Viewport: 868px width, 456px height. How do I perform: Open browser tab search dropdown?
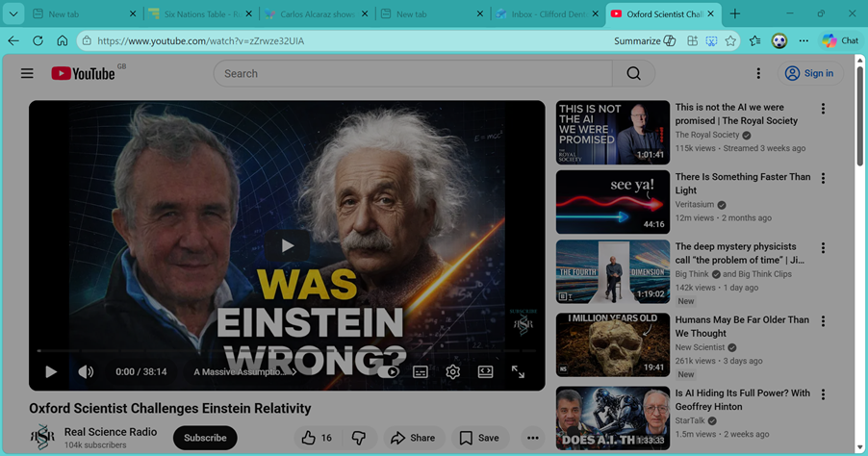13,13
